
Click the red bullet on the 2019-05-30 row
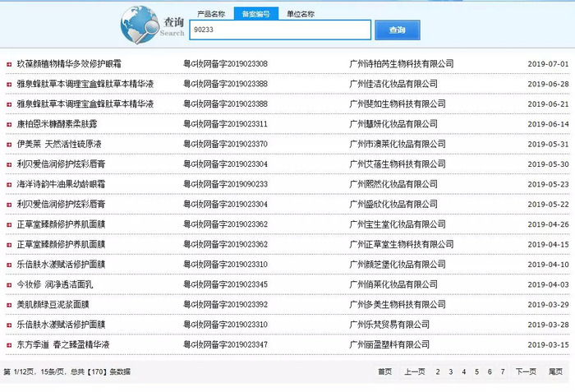[9, 165]
